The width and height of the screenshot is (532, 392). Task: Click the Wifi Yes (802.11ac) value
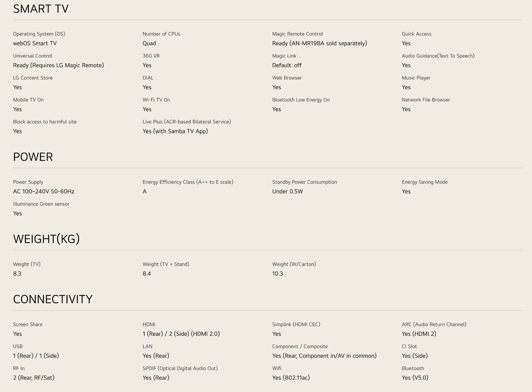click(x=291, y=377)
